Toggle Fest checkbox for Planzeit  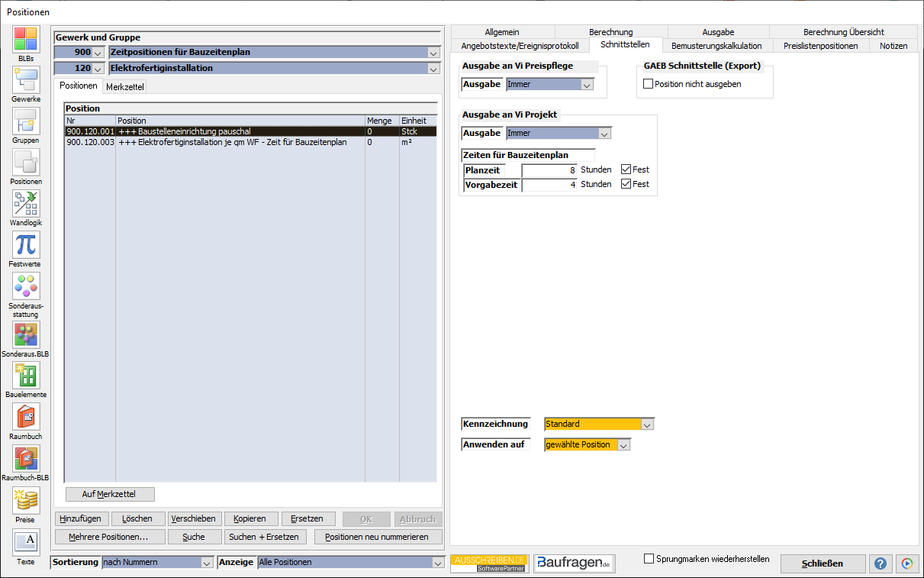(x=626, y=170)
